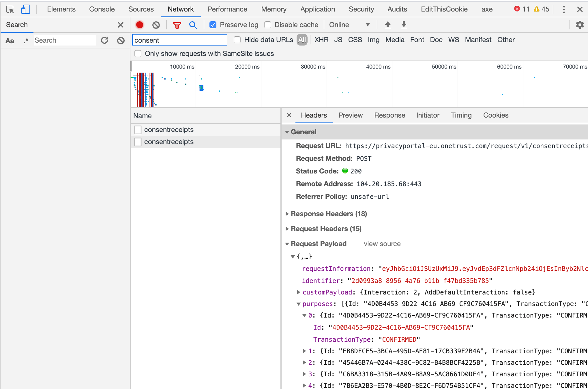588x389 pixels.
Task: Open the Online throttling dropdown
Action: [349, 25]
